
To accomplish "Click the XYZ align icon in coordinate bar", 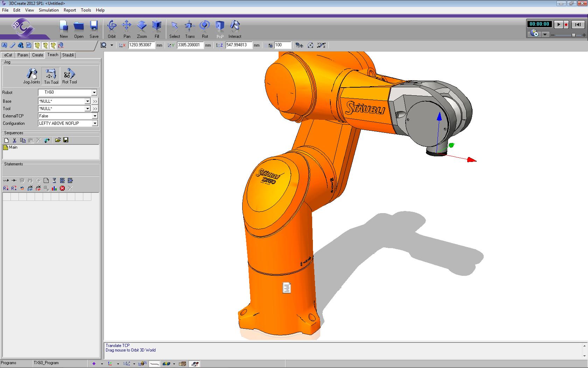I will (x=321, y=45).
